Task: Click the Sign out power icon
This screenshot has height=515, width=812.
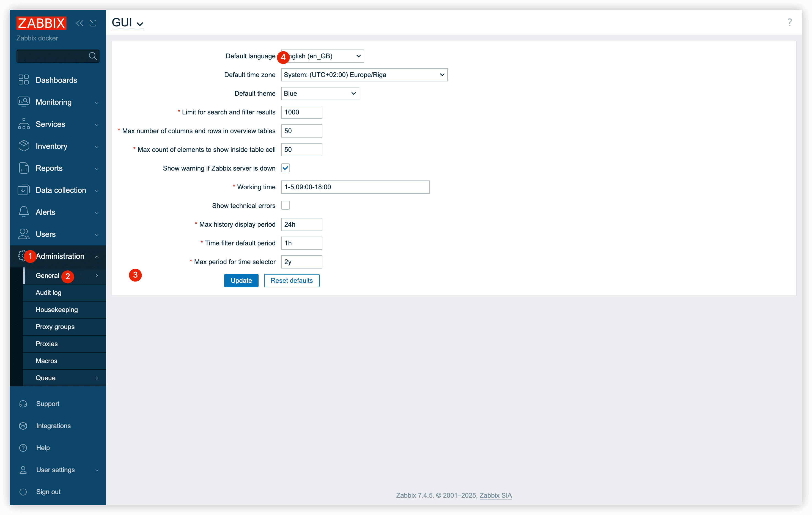Action: pyautogui.click(x=23, y=491)
